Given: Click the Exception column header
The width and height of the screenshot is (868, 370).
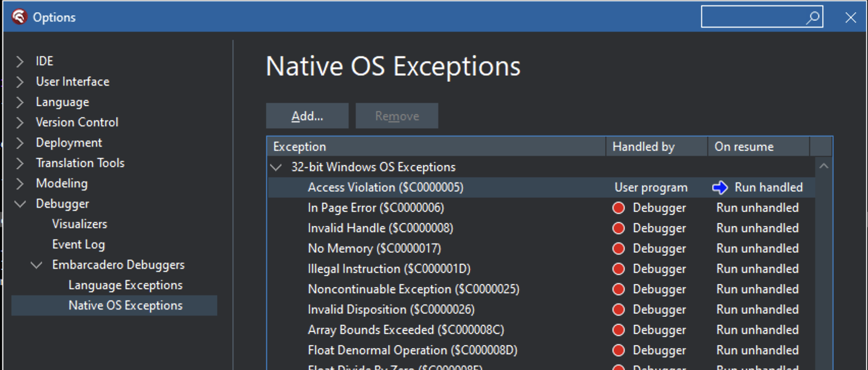Looking at the screenshot, I should (x=436, y=147).
